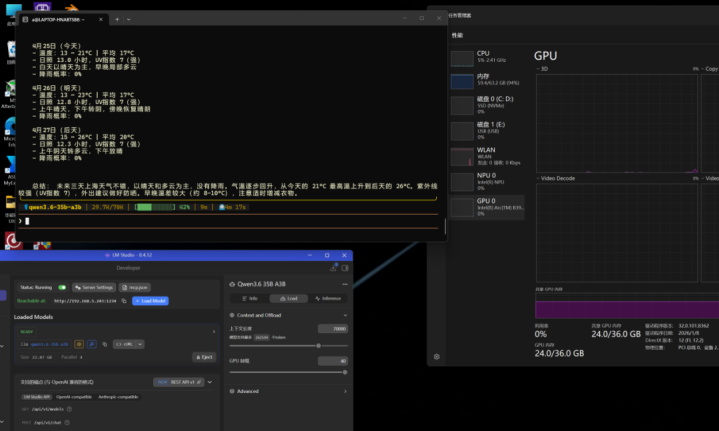
Task: Switch to the Inference tab
Action: (329, 298)
